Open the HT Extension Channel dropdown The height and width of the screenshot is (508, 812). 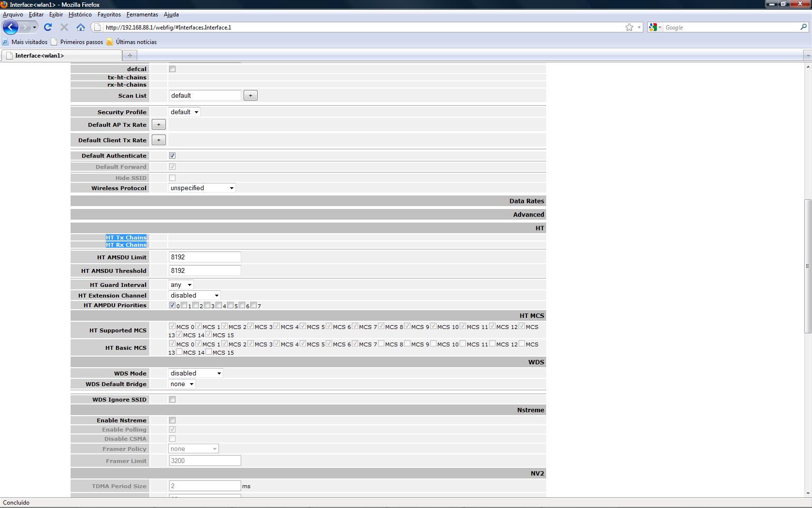click(194, 295)
